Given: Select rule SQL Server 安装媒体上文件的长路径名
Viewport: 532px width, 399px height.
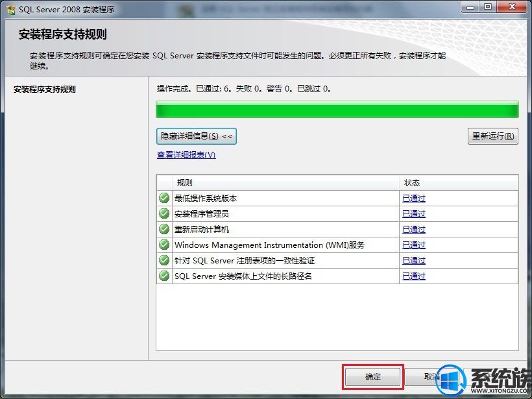Looking at the screenshot, I should 243,276.
